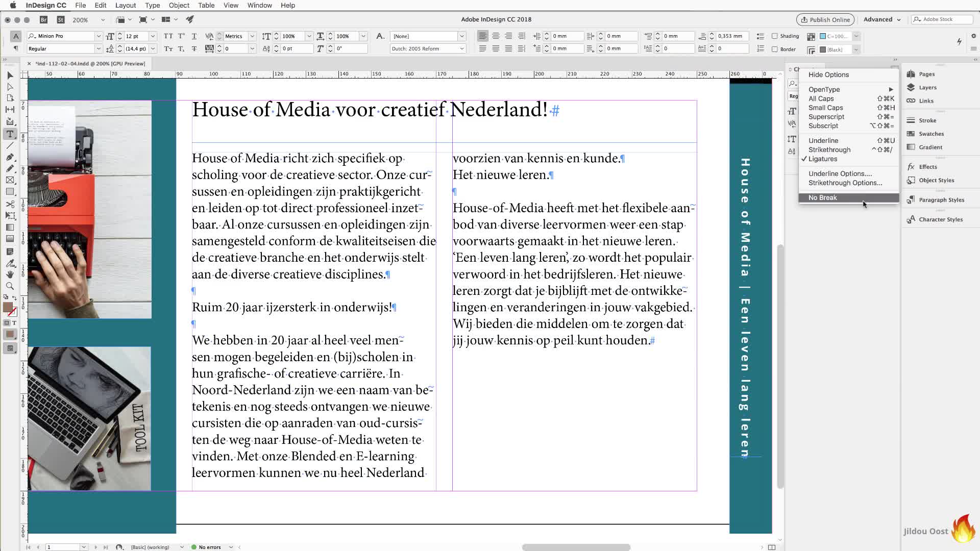This screenshot has height=551, width=980.
Task: Select the Direct Selection tool
Action: 10,87
